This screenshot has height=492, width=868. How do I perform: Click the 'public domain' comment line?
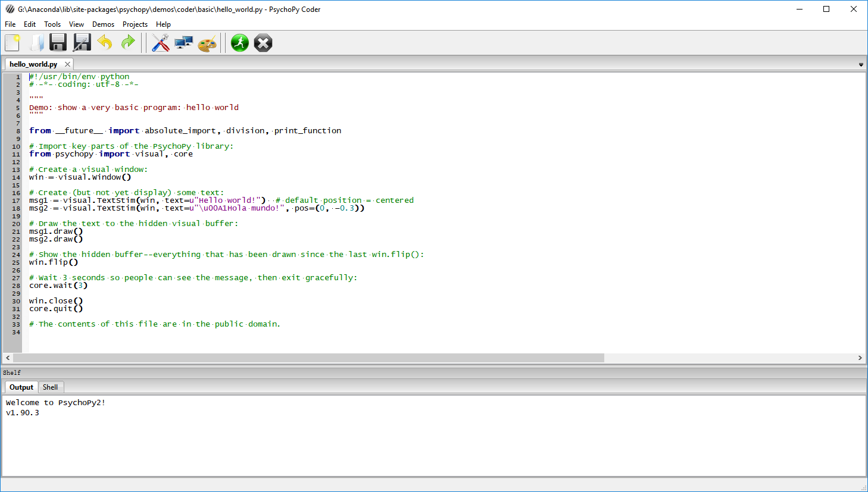tap(155, 324)
